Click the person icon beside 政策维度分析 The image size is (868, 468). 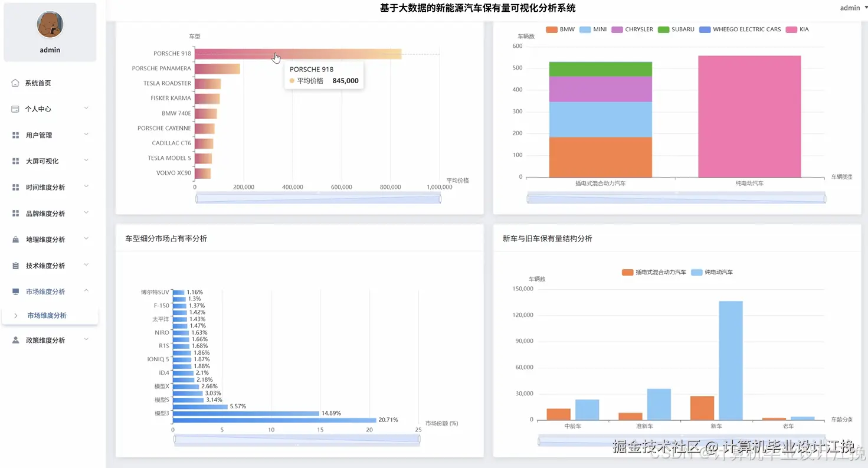coord(15,340)
